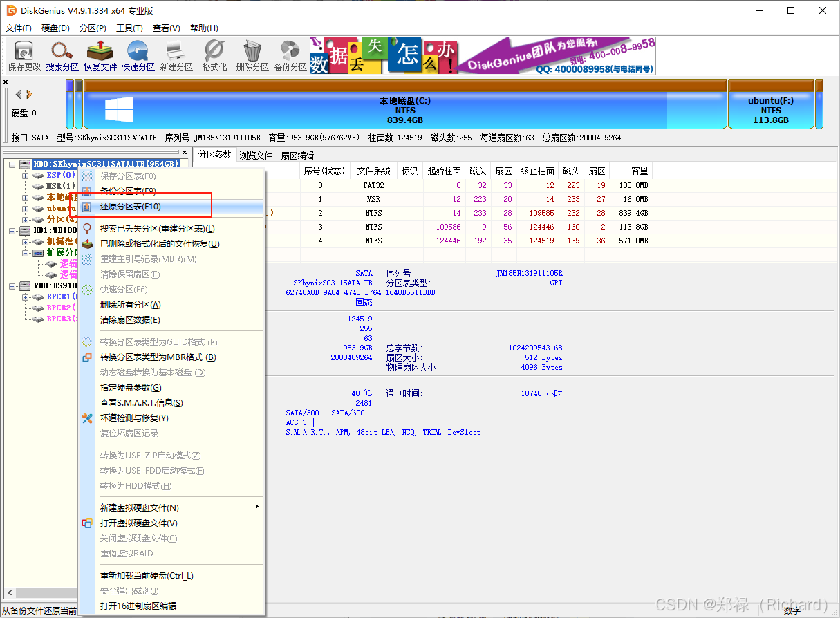
Task: Switch to the 扇区编辑 tab
Action: tap(297, 156)
